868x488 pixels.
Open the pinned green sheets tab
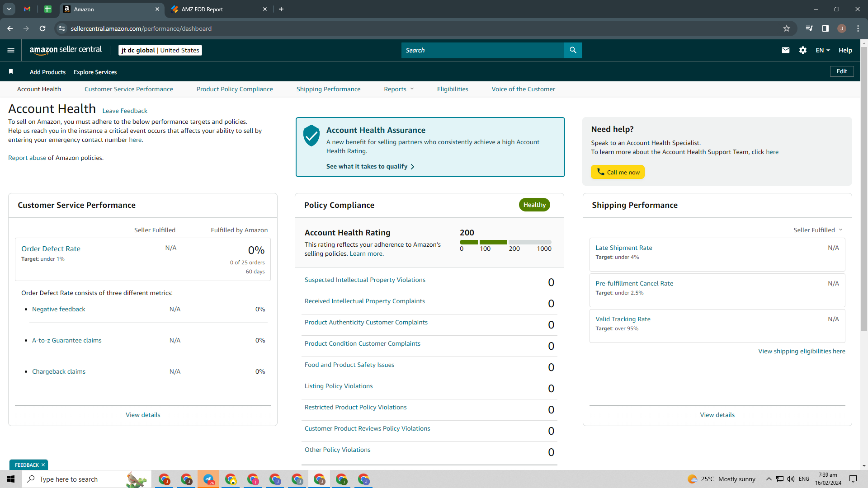click(x=48, y=9)
